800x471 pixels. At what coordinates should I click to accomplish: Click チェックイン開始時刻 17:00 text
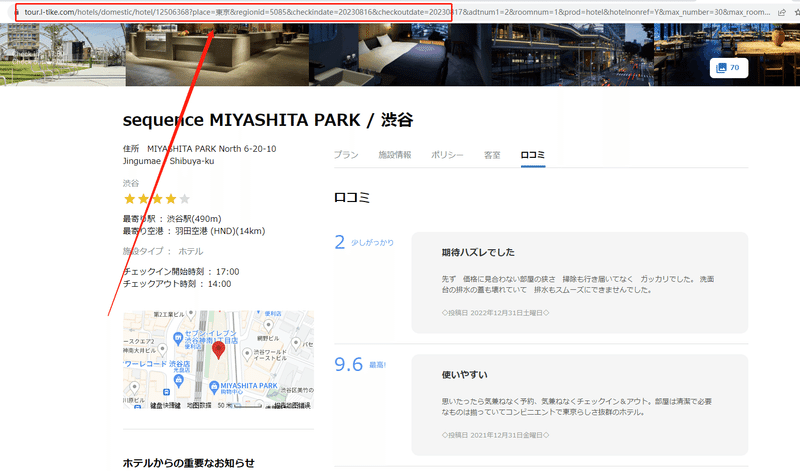181,272
